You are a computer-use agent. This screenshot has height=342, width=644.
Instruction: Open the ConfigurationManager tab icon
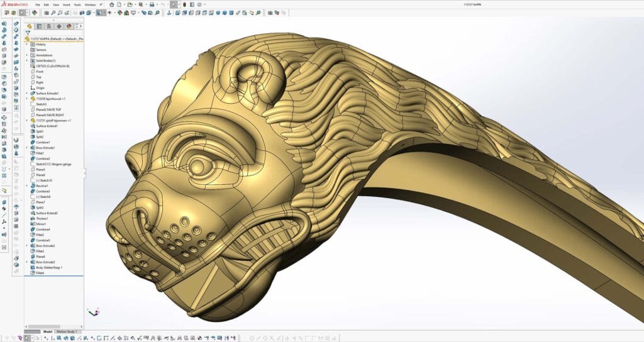pyautogui.click(x=49, y=26)
